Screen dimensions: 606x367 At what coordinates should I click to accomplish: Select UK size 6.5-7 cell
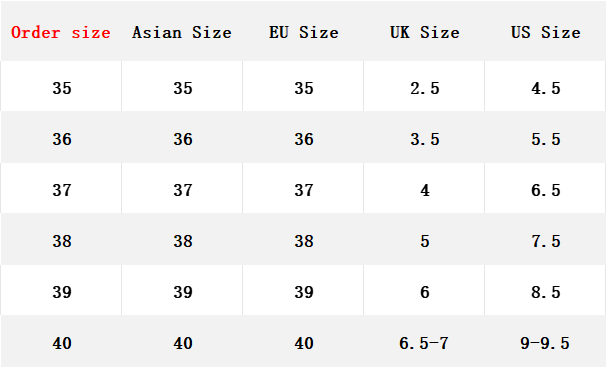tap(424, 343)
